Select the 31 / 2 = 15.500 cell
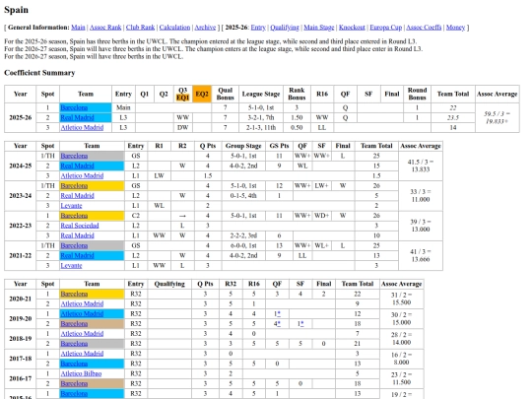This screenshot has height=399, width=532. (x=401, y=299)
